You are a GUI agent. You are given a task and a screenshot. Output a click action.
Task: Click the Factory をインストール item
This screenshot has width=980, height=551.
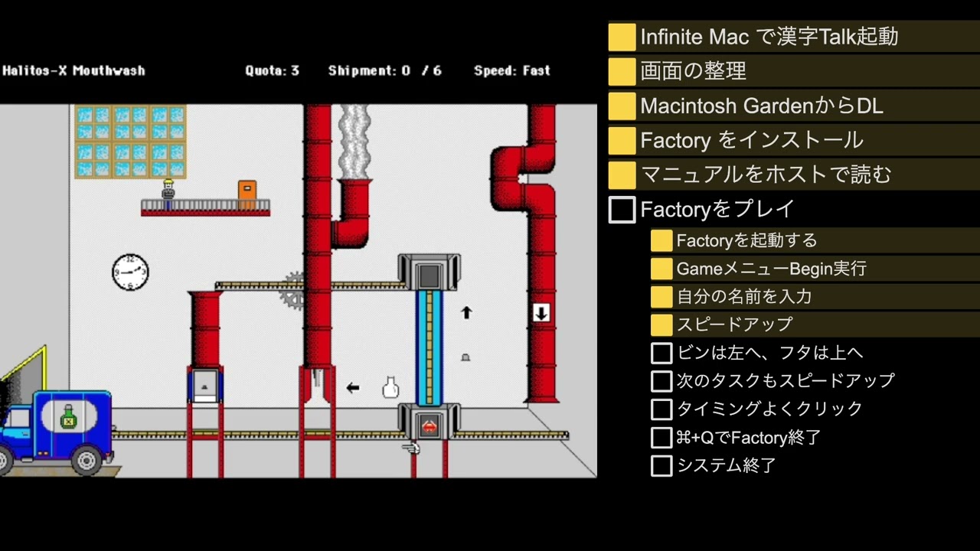[x=793, y=140]
